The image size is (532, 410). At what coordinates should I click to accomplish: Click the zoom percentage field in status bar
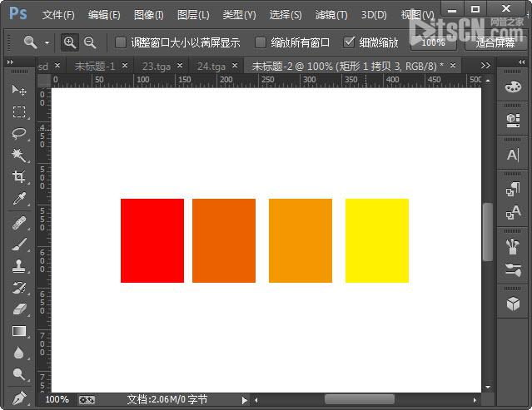coord(57,400)
